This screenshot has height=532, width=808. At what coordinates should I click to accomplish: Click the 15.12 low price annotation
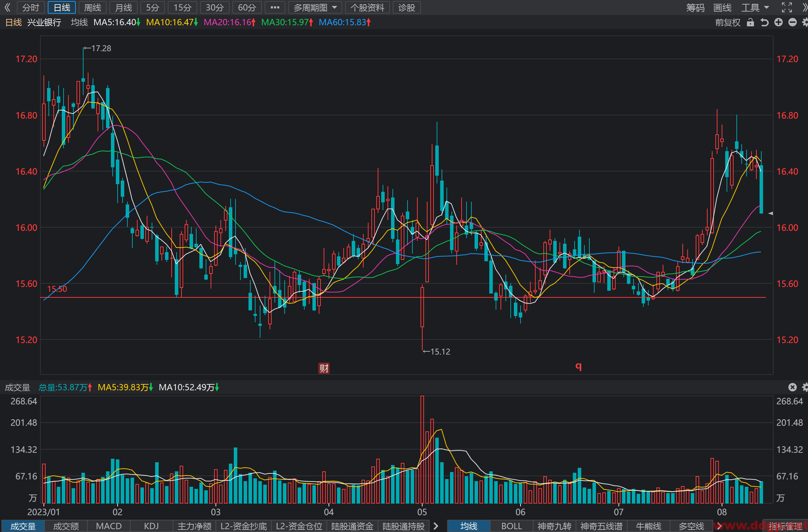(x=436, y=351)
